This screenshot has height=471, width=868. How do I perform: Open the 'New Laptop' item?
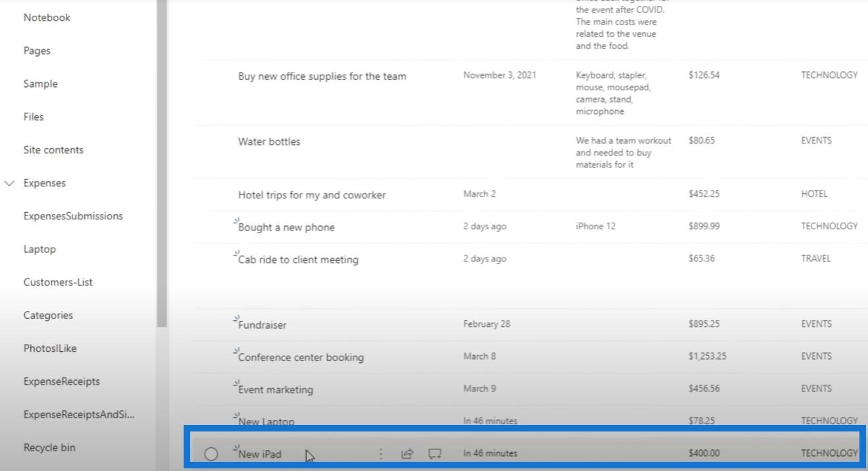click(x=267, y=422)
